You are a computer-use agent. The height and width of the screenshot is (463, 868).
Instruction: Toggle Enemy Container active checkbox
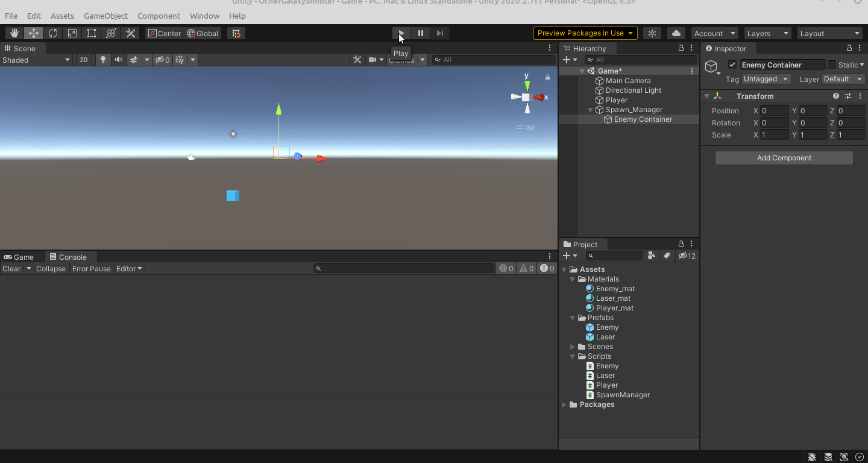pos(732,65)
